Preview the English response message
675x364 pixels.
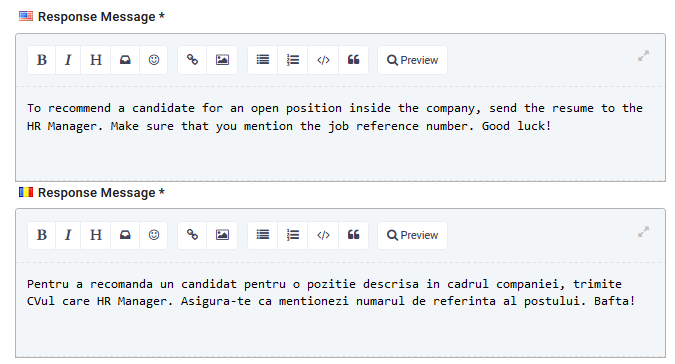pos(412,60)
